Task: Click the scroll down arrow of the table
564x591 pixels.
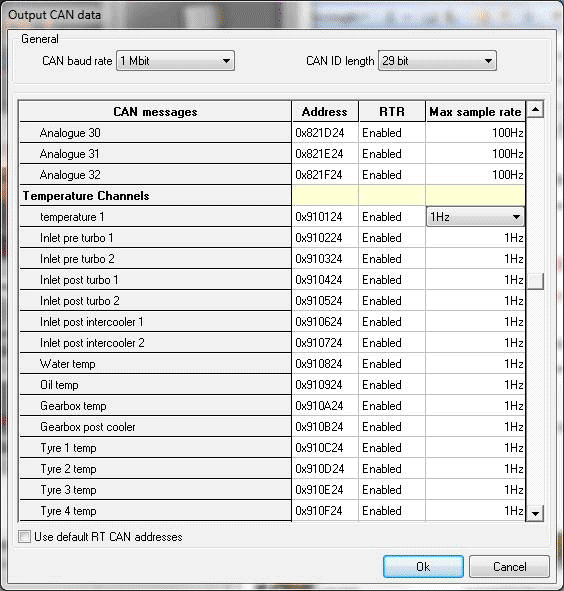Action: point(535,513)
